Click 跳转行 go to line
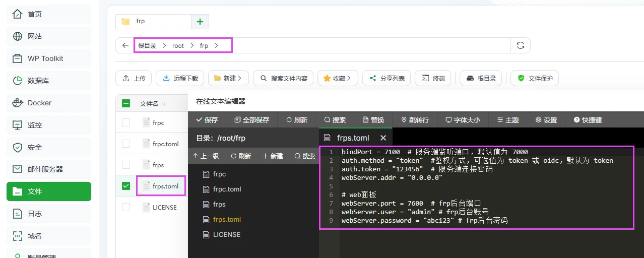 415,120
